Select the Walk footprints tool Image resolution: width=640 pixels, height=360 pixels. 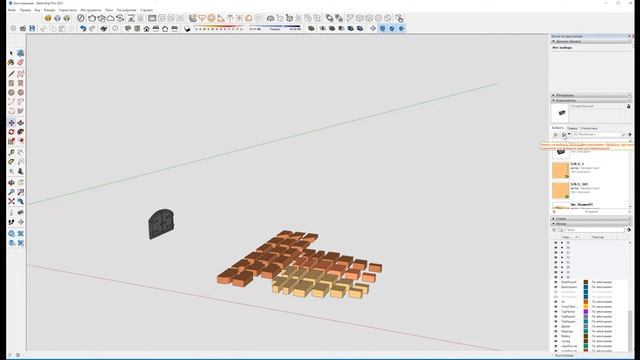pos(11,222)
